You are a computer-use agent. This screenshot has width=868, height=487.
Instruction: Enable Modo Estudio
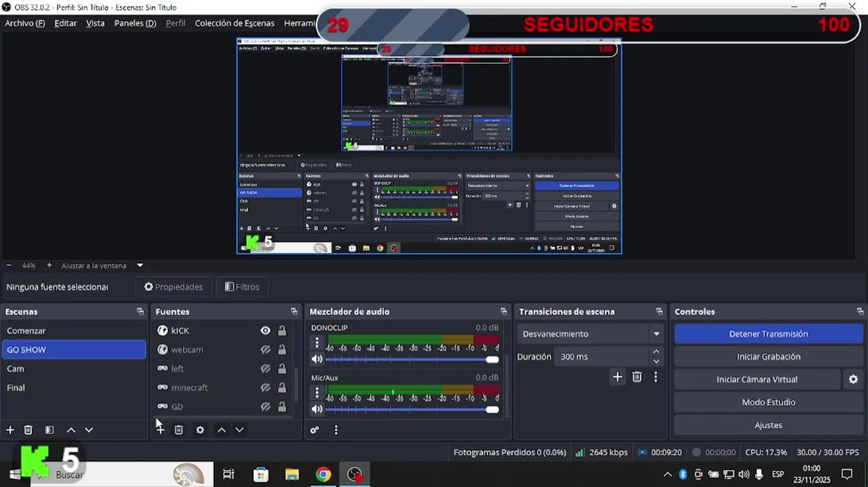pos(768,402)
